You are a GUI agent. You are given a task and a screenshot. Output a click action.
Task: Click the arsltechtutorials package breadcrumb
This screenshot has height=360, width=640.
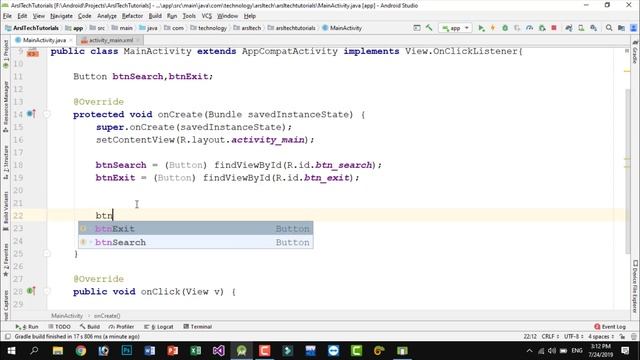292,28
